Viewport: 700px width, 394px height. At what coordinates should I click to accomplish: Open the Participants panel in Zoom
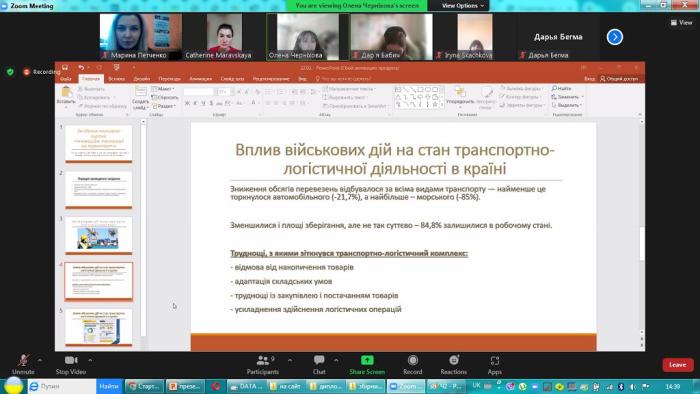262,364
